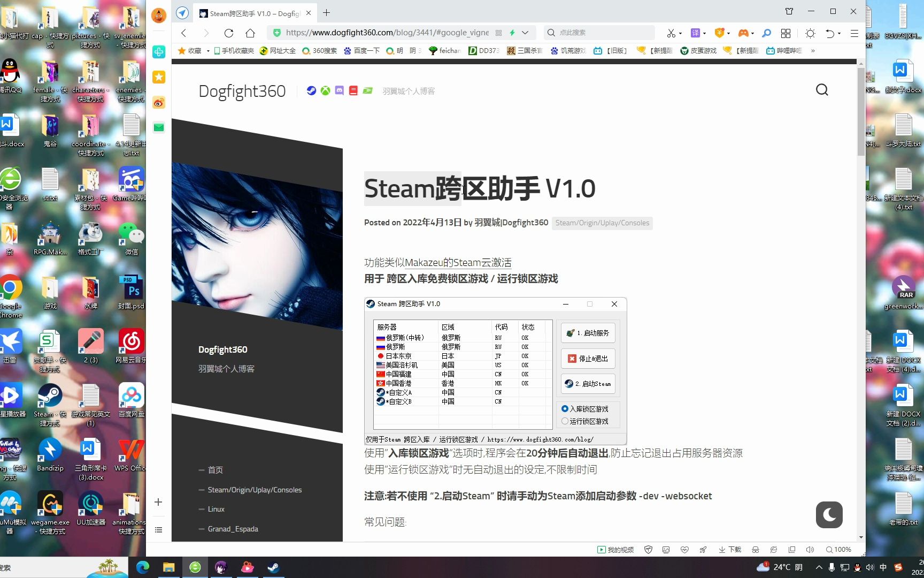Reload the current page

tap(229, 33)
